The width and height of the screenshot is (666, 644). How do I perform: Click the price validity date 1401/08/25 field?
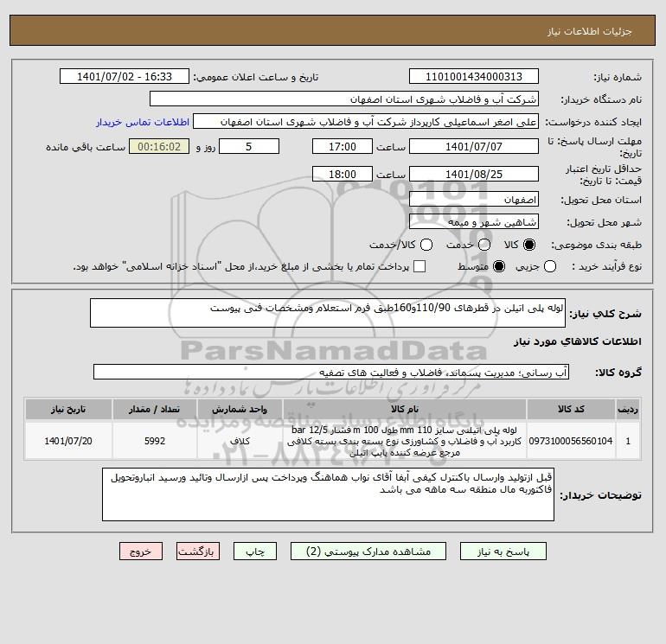pyautogui.click(x=474, y=174)
